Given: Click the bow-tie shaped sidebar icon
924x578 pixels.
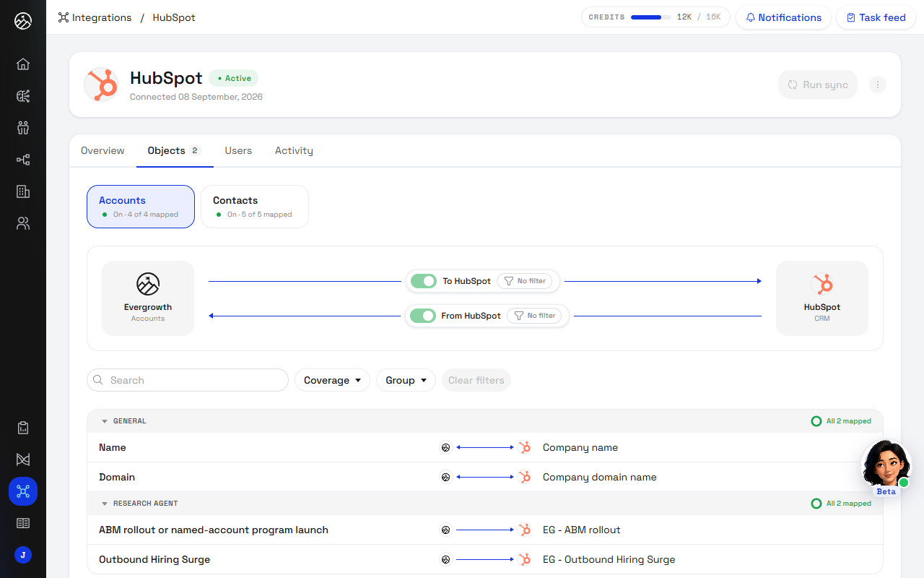Looking at the screenshot, I should coord(23,460).
